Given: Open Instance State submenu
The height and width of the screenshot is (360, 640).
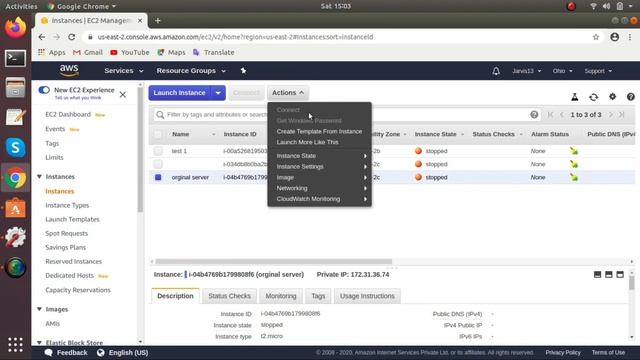Looking at the screenshot, I should coord(319,156).
